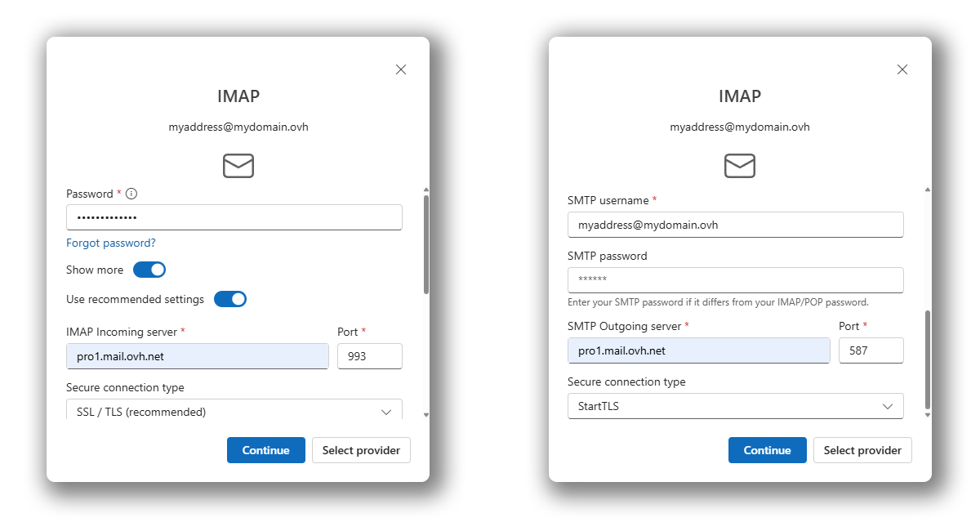Disable the Use recommended settings toggle
Viewport: 980px width, 531px height.
(230, 299)
